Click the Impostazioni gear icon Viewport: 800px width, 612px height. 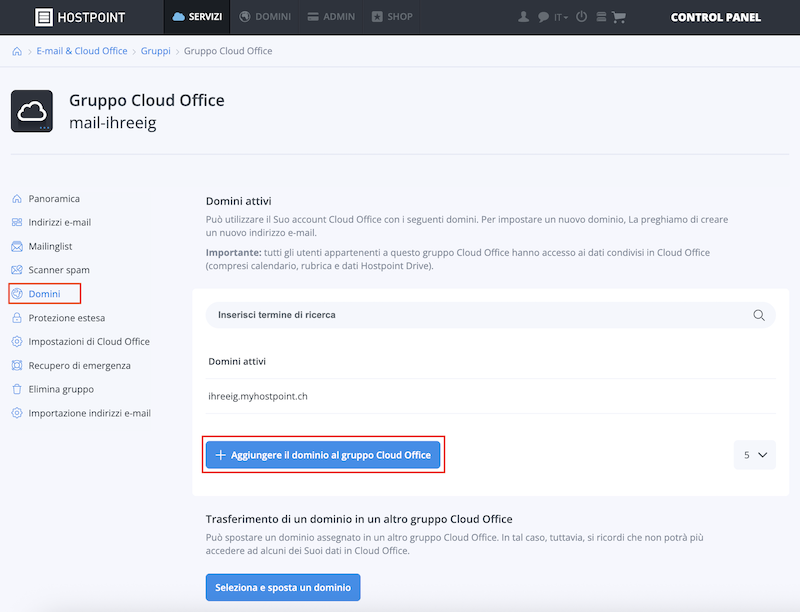17,342
